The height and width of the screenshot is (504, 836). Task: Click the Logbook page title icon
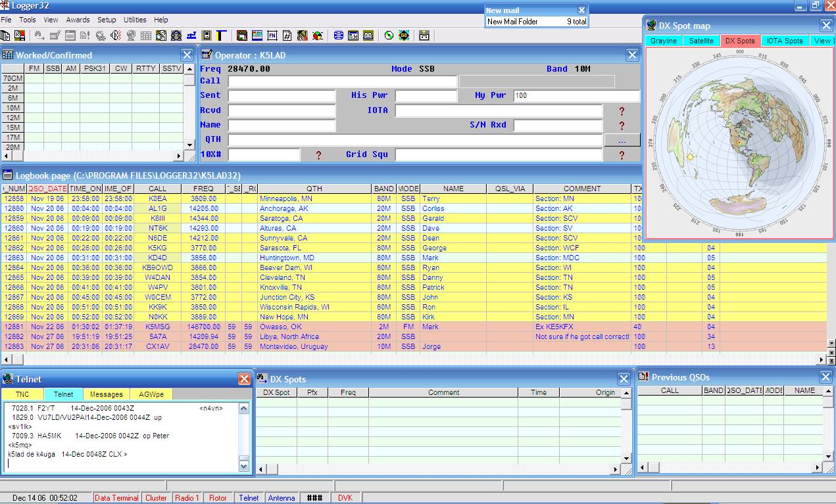click(8, 175)
